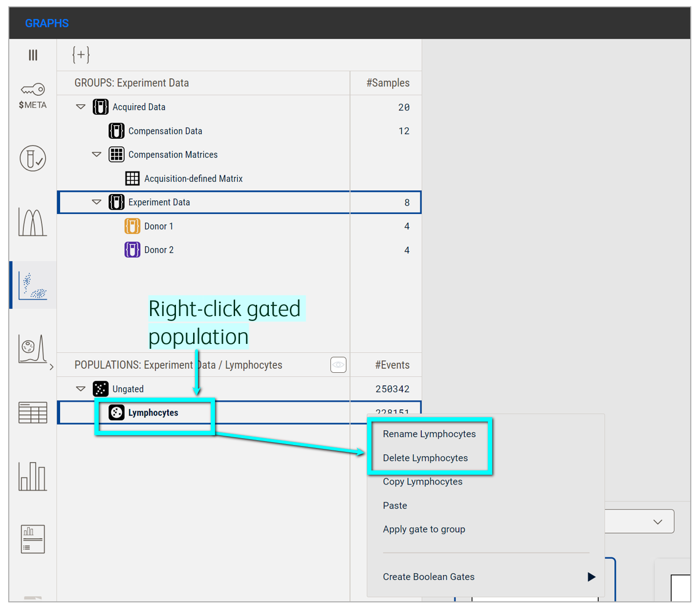This screenshot has width=700, height=615.
Task: Select the scatter plot graphs sidebar icon
Action: 33,285
